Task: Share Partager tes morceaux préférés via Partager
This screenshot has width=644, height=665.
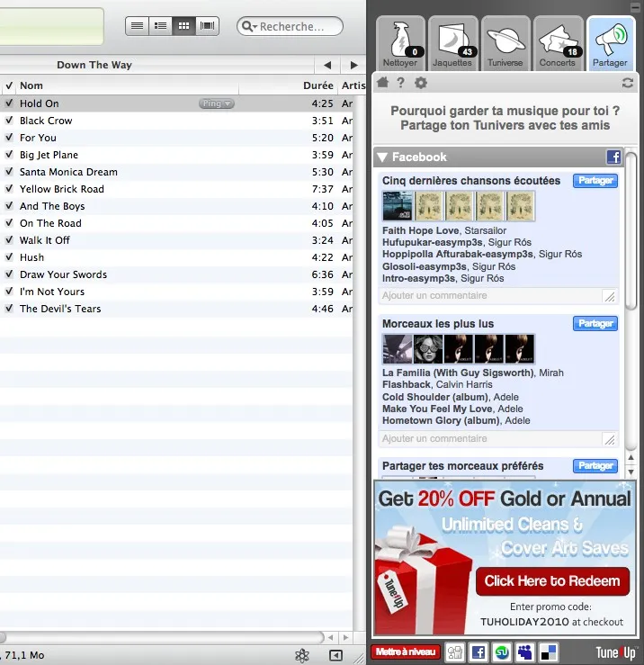Action: 595,465
